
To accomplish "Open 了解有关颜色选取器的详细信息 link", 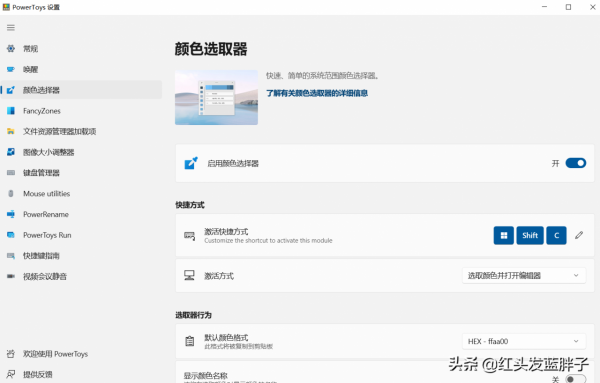I will pos(317,93).
